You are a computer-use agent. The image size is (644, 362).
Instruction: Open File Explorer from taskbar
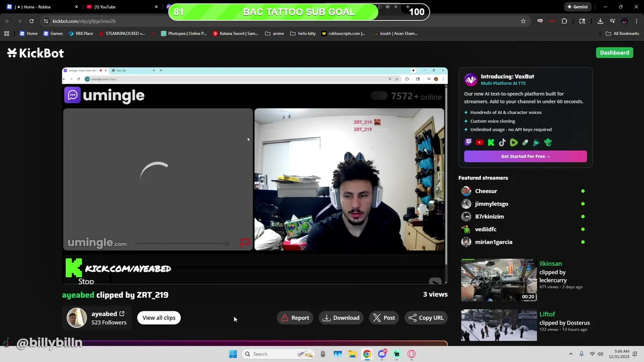coord(352,354)
